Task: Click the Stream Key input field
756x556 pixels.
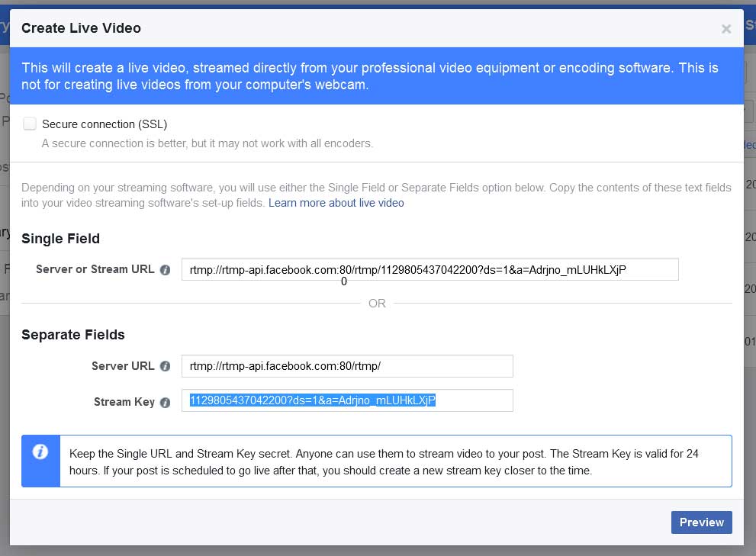Action: click(x=347, y=400)
